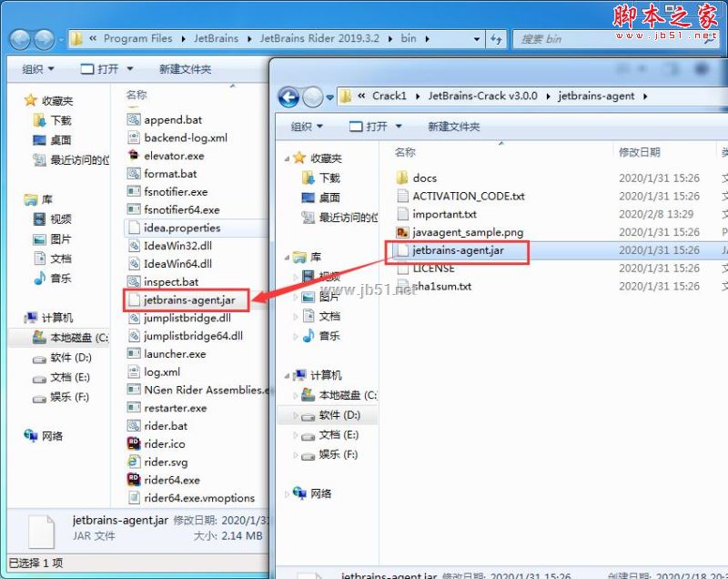Viewport: 728px width, 579px height.
Task: Select the launcher.exe icon
Action: [134, 354]
